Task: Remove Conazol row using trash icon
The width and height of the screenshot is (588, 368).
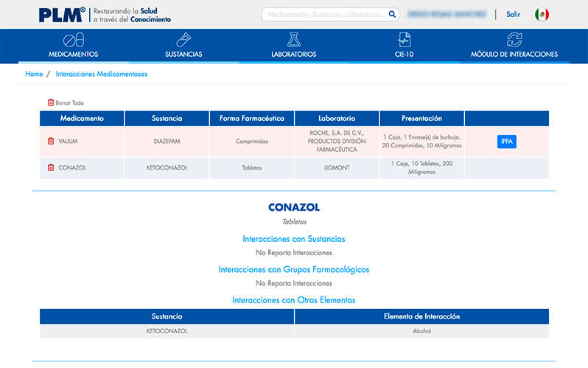Action: [51, 167]
